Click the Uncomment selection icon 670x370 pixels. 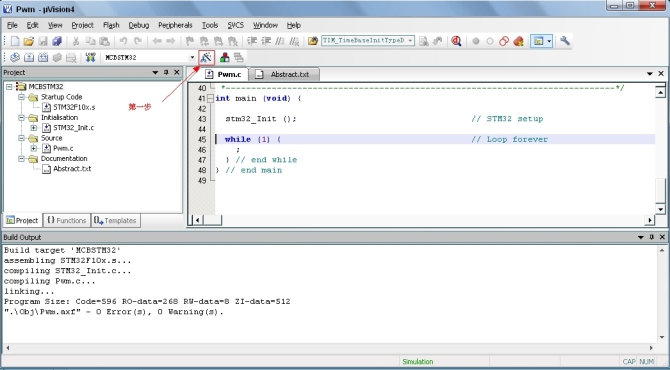coord(294,41)
